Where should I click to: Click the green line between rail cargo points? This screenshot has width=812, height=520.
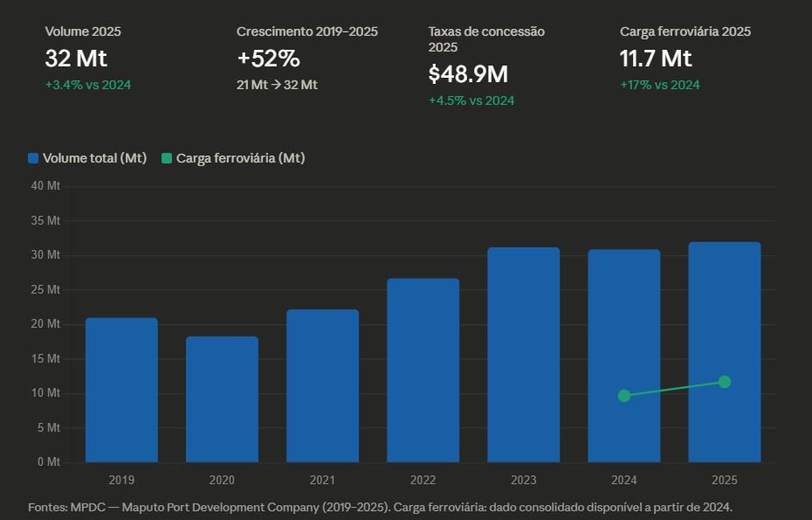click(674, 389)
